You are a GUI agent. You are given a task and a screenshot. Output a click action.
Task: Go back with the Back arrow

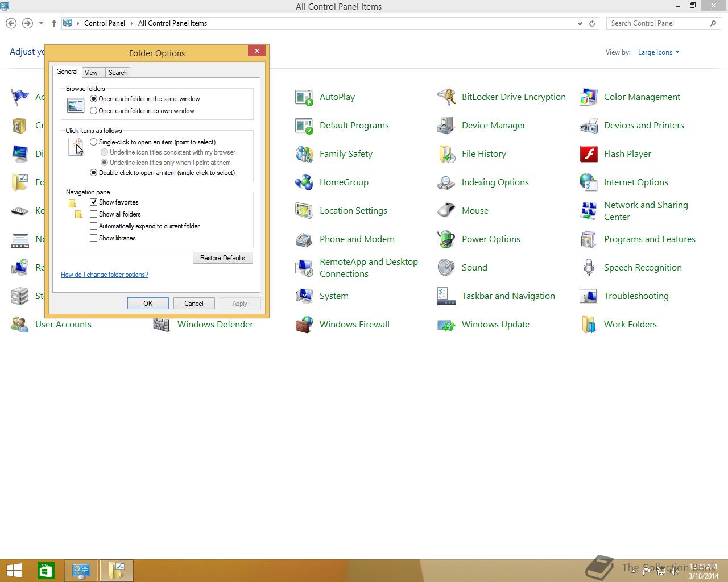click(x=11, y=23)
